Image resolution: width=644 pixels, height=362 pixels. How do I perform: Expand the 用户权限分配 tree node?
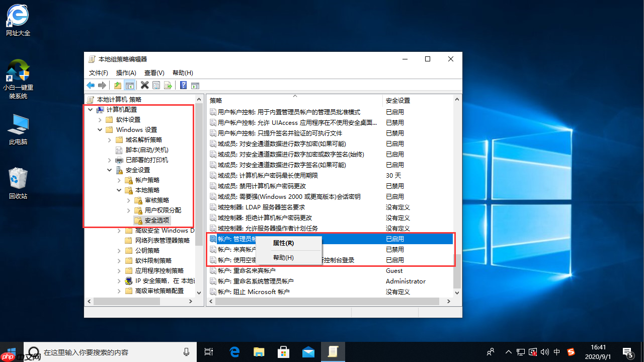(x=128, y=210)
